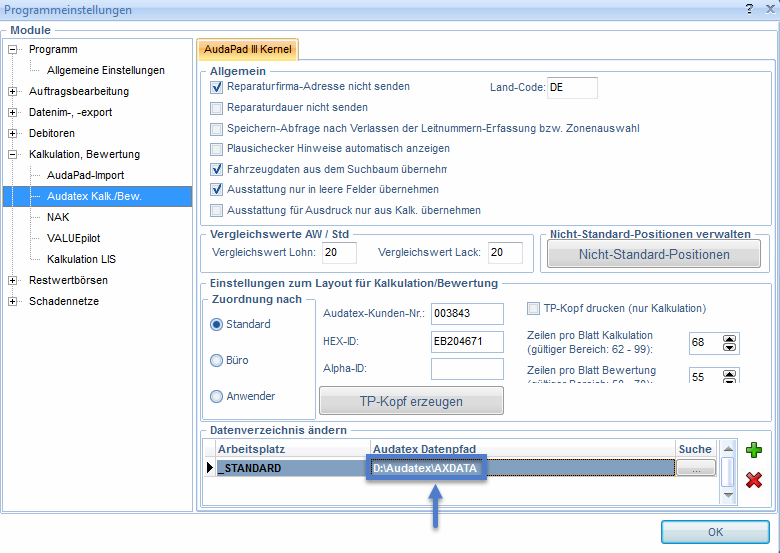Screen dimensions: 780x553
Task: Uncheck Ausstattung nur in leere Felder
Action: 216,189
